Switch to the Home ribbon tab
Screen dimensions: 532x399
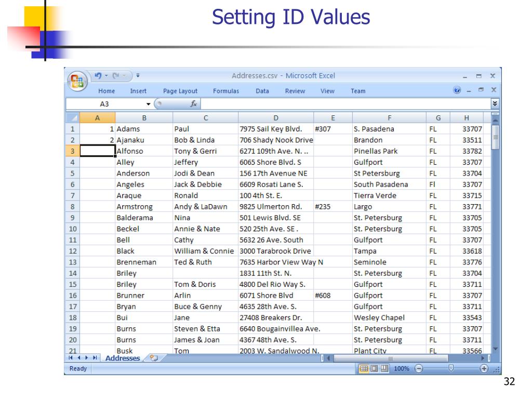[x=107, y=91]
